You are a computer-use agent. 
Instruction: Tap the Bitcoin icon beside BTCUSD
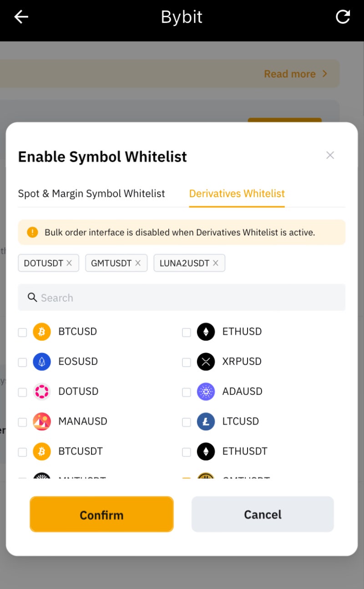tap(42, 332)
